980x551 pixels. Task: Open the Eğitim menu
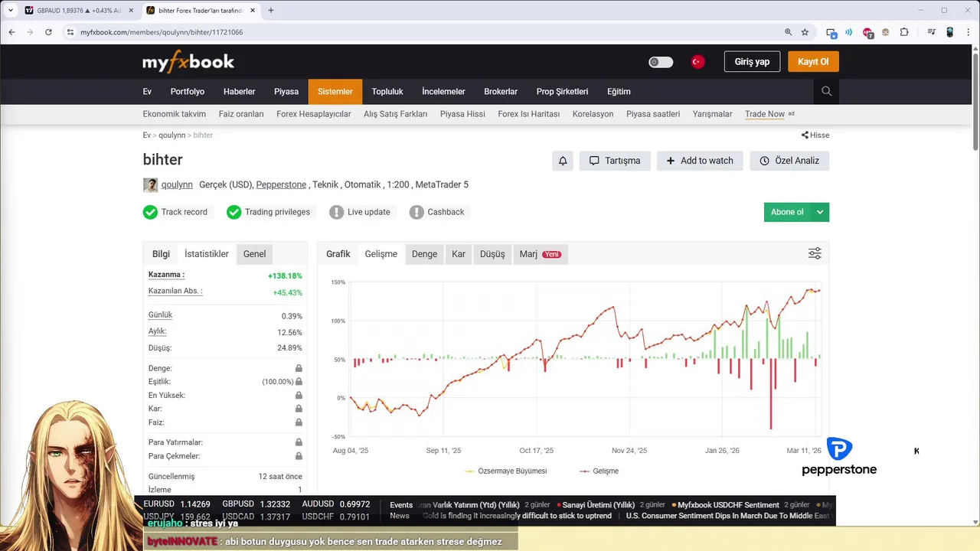click(619, 92)
